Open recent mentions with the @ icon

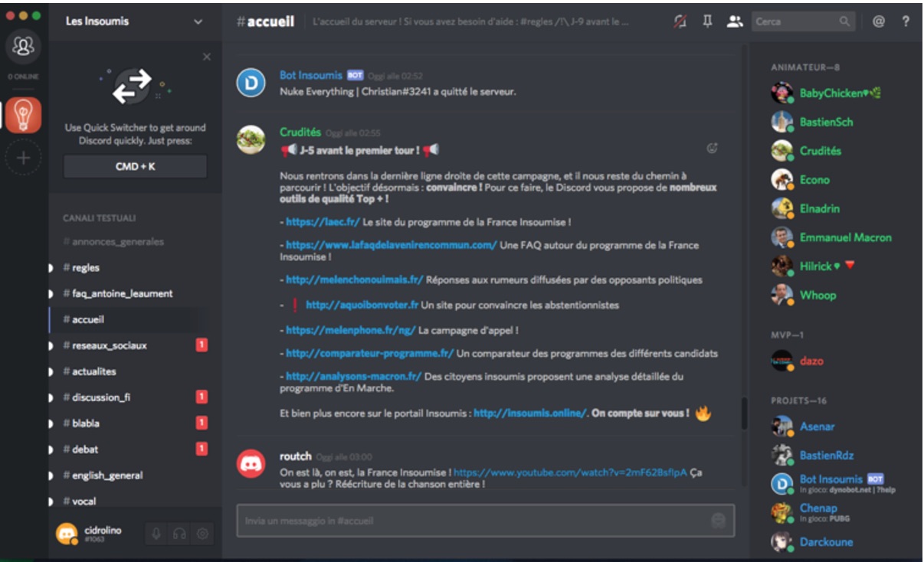tap(879, 21)
